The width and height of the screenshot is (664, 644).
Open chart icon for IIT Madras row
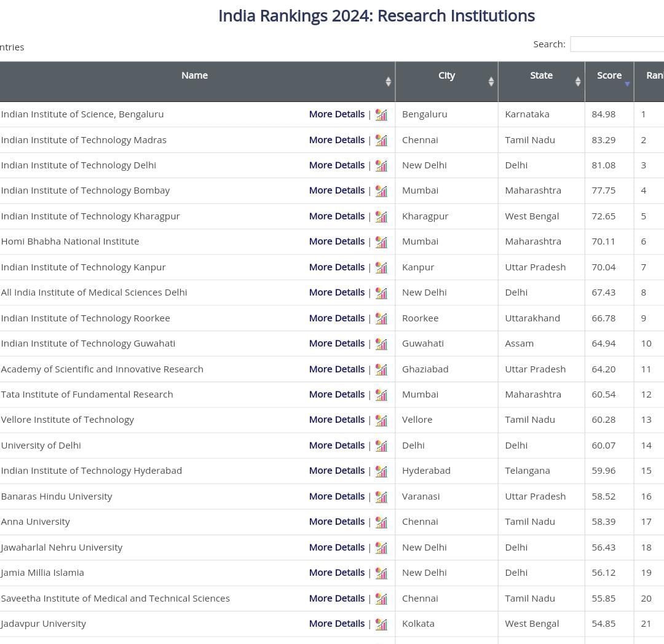point(381,140)
